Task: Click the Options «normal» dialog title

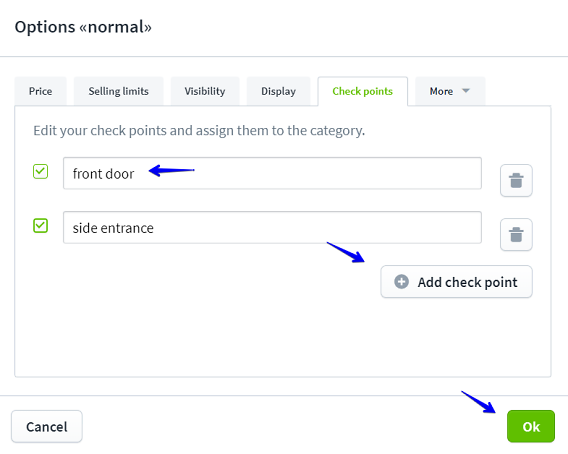Action: (83, 27)
